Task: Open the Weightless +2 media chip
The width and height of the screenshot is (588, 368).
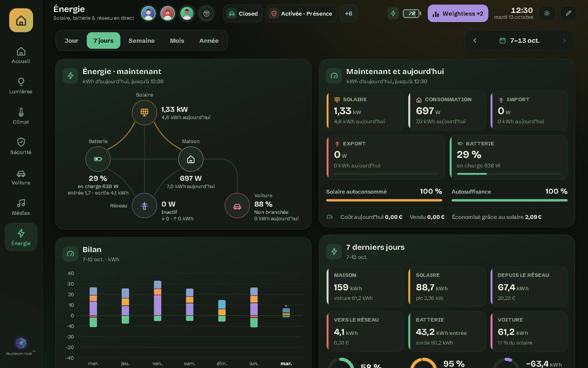Action: [x=458, y=14]
